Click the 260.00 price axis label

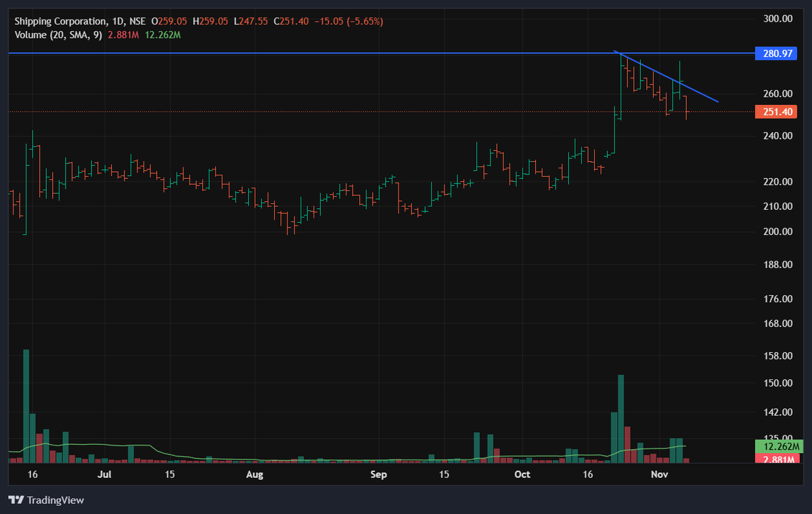coord(777,93)
